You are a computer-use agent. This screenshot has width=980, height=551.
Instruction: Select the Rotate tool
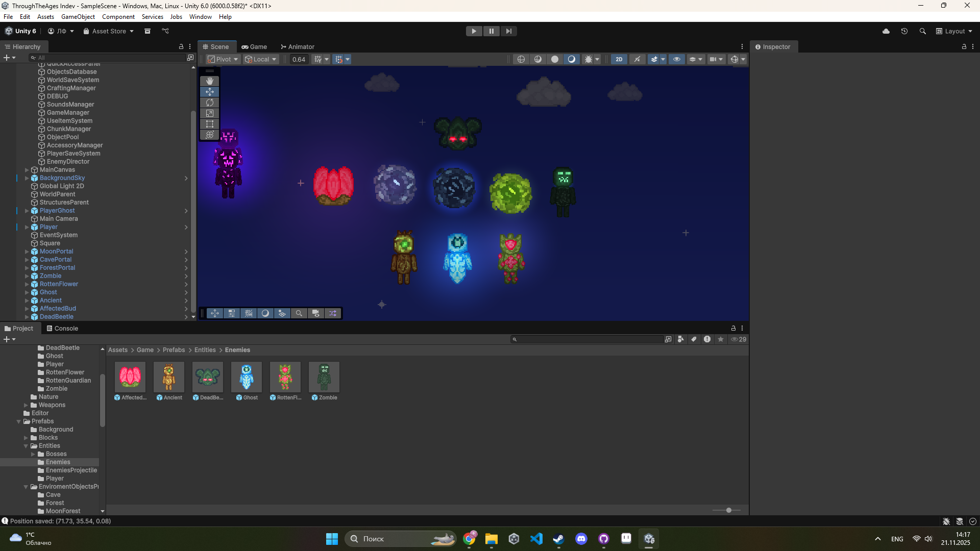tap(209, 103)
